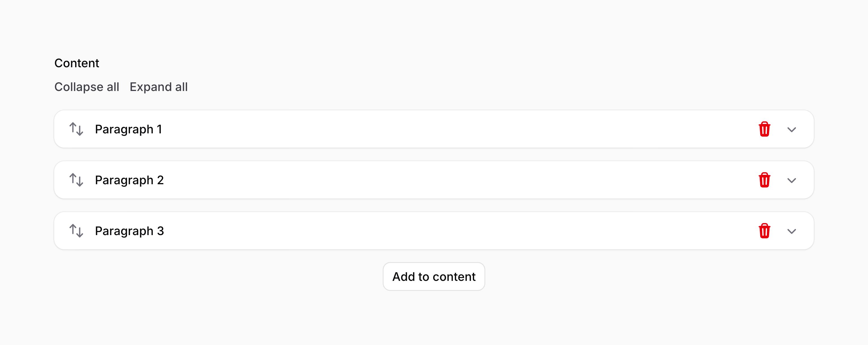
Task: Select the Paragraph 2 title text
Action: click(129, 180)
